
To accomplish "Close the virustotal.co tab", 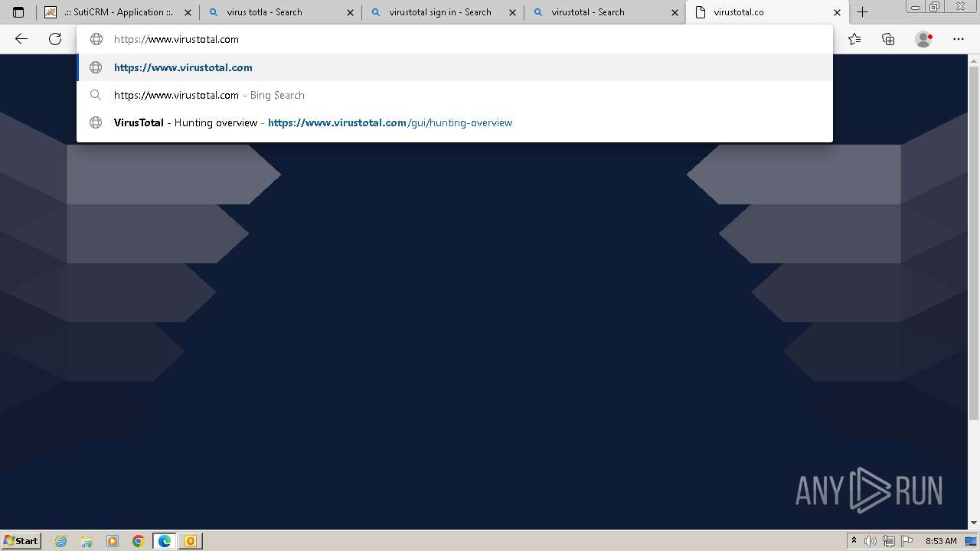I will (837, 12).
